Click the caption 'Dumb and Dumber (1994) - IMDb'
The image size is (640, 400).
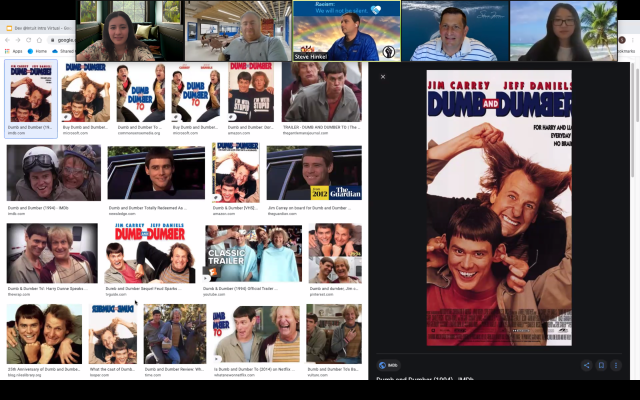tap(38, 208)
